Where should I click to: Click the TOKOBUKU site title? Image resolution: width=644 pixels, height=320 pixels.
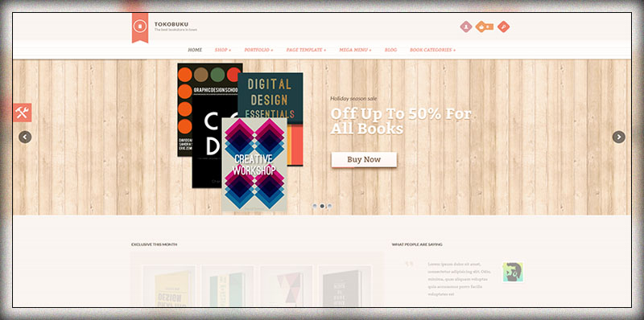coord(171,24)
